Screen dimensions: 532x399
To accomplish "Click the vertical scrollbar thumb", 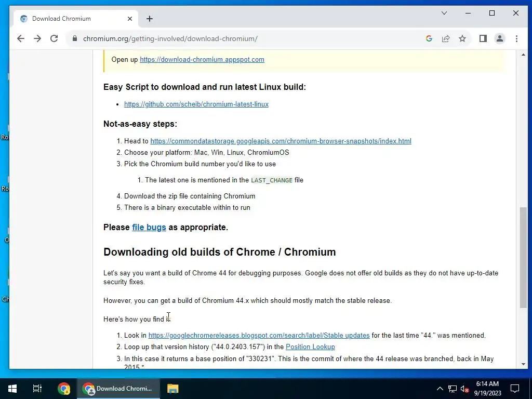I will (x=523, y=258).
